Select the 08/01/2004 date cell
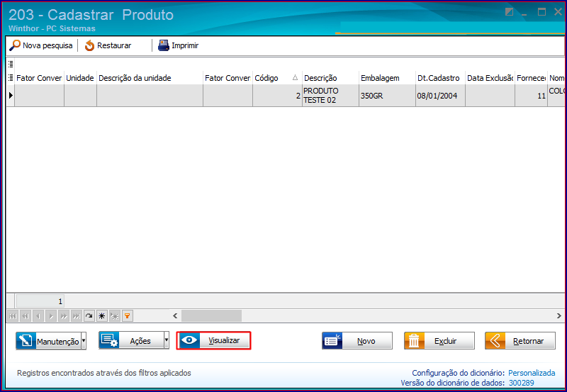The height and width of the screenshot is (392, 567). pyautogui.click(x=440, y=96)
